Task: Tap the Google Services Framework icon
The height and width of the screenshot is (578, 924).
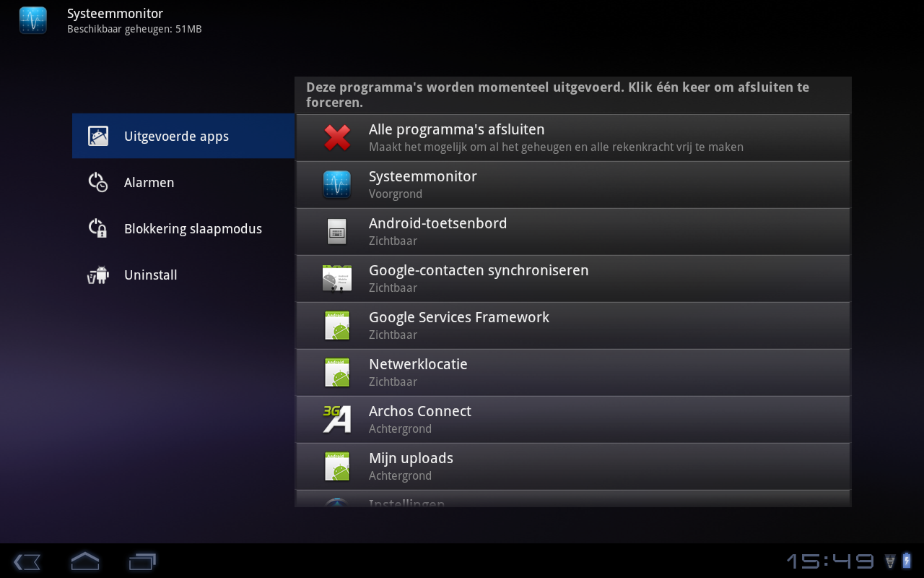Action: pyautogui.click(x=337, y=326)
